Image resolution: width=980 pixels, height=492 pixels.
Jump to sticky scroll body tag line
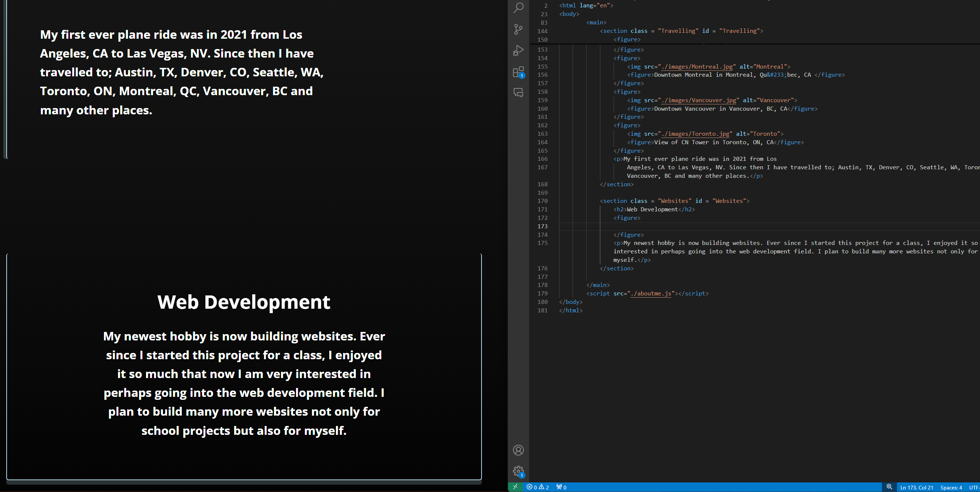point(569,14)
